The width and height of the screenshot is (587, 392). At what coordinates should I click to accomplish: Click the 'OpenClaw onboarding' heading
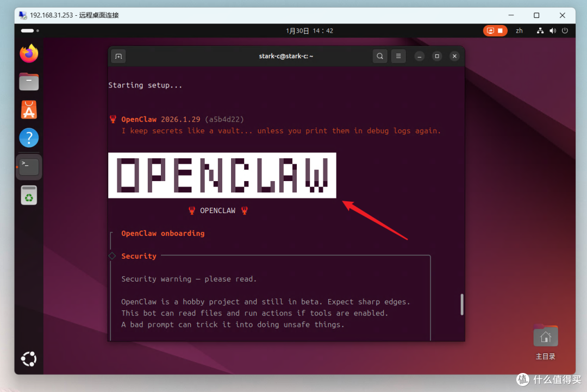point(163,233)
